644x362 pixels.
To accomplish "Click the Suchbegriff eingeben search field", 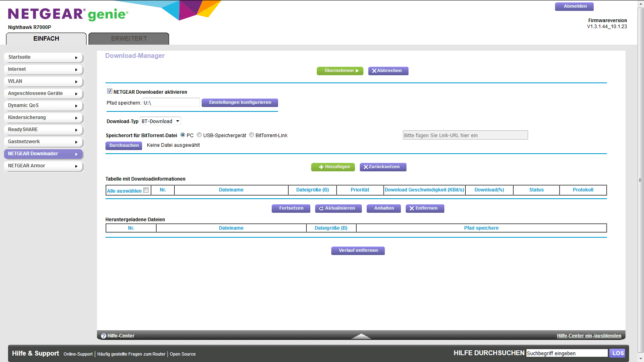I will [x=567, y=353].
